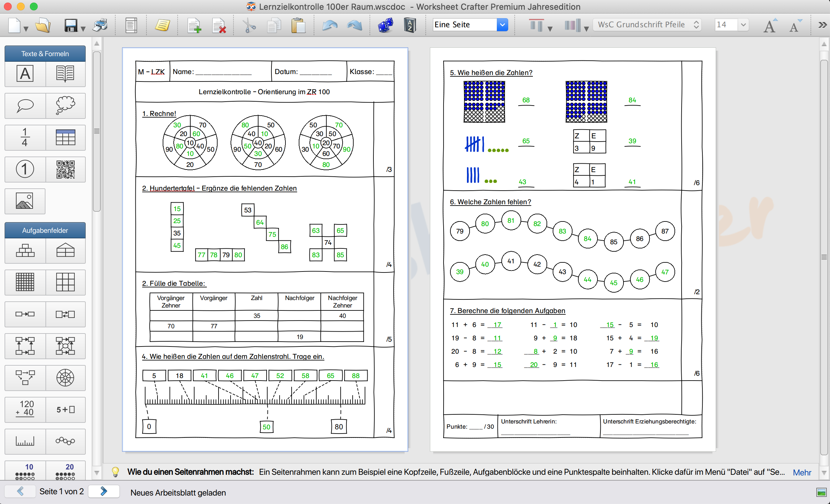
Task: Click the image icon in status bar corner
Action: pyautogui.click(x=822, y=493)
